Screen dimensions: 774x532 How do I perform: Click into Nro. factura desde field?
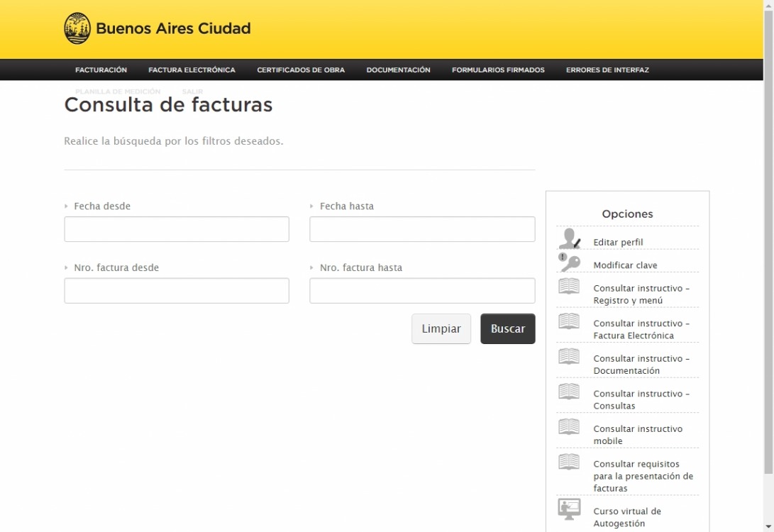[x=177, y=291]
